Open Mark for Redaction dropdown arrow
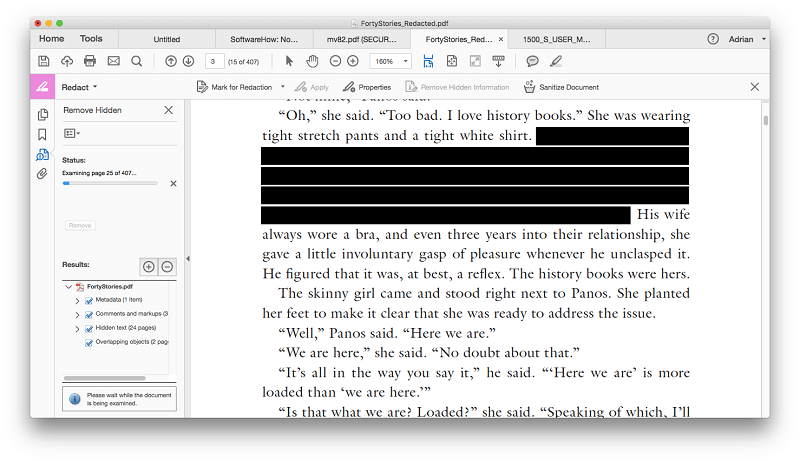The width and height of the screenshot is (800, 461). (283, 87)
